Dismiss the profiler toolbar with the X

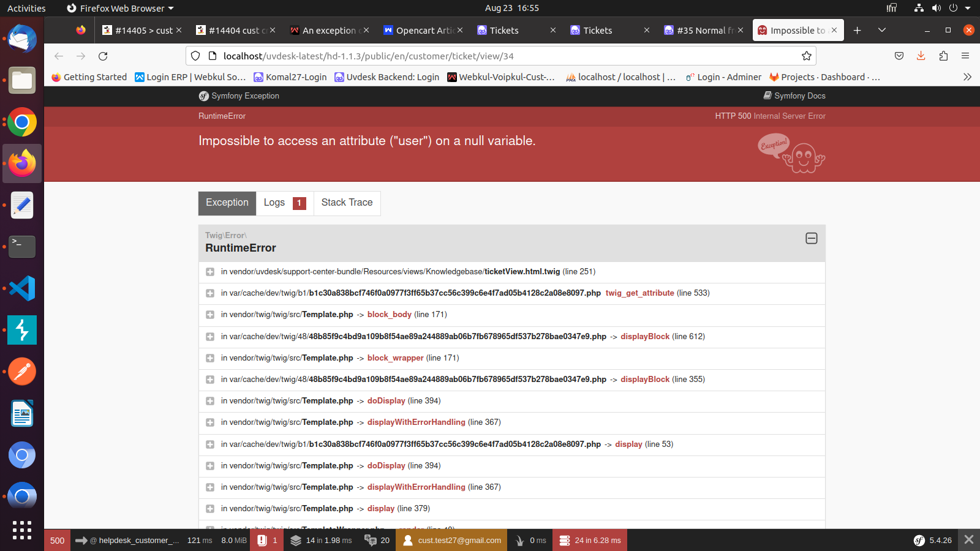(x=968, y=540)
